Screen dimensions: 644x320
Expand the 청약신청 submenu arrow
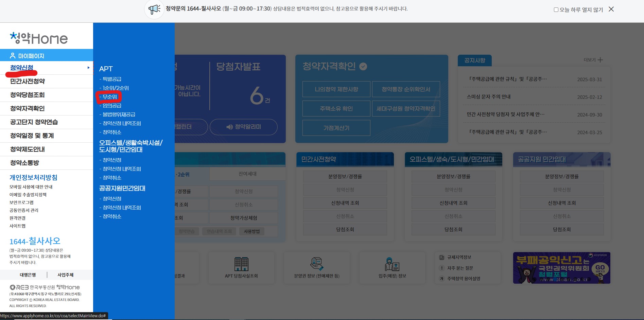(89, 68)
